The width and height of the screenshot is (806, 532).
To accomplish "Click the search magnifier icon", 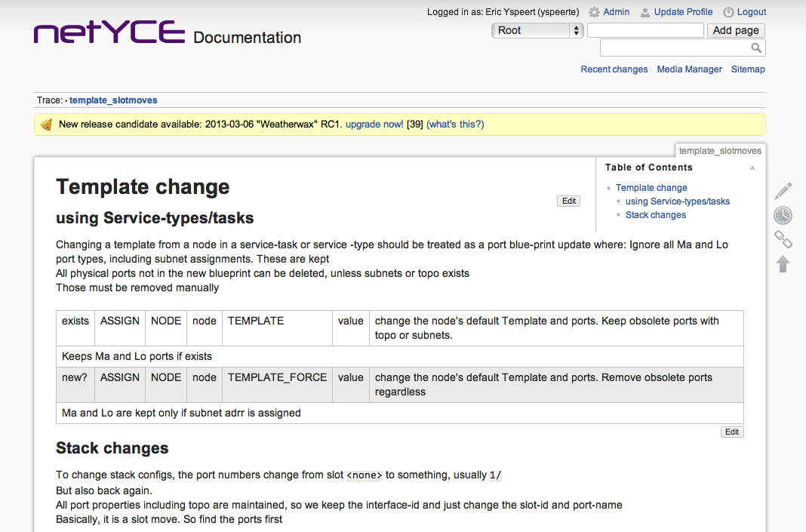I will pos(756,48).
